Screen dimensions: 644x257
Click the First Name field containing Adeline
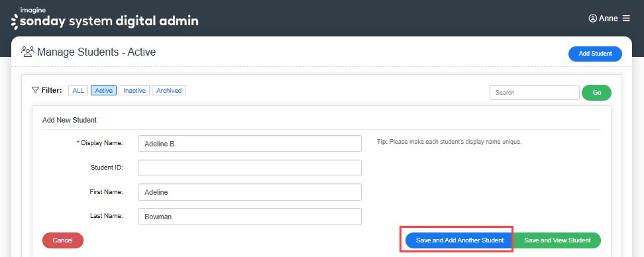click(250, 192)
